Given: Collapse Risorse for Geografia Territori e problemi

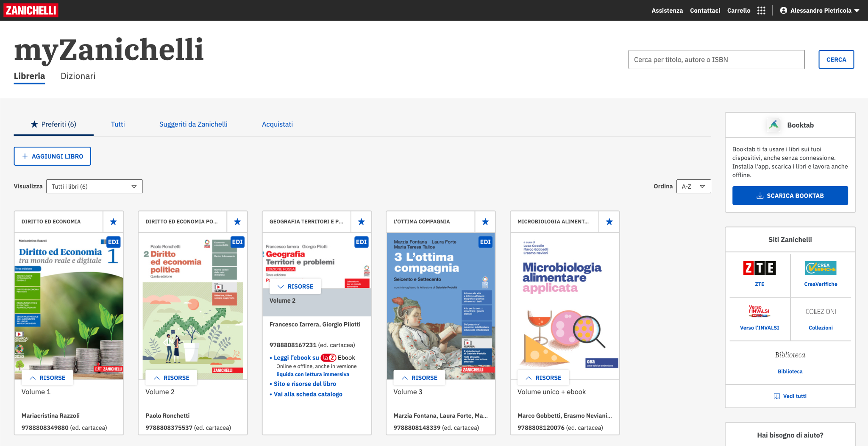Looking at the screenshot, I should 295,287.
